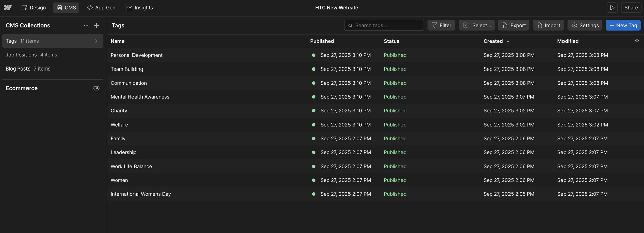Click the Export button
This screenshot has height=233, width=644.
pos(514,25)
